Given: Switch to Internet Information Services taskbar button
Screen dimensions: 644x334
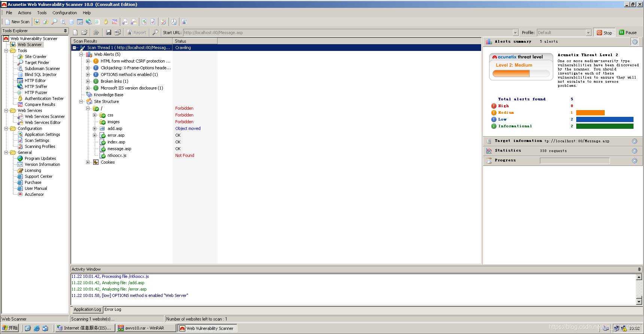Looking at the screenshot, I should point(85,328).
